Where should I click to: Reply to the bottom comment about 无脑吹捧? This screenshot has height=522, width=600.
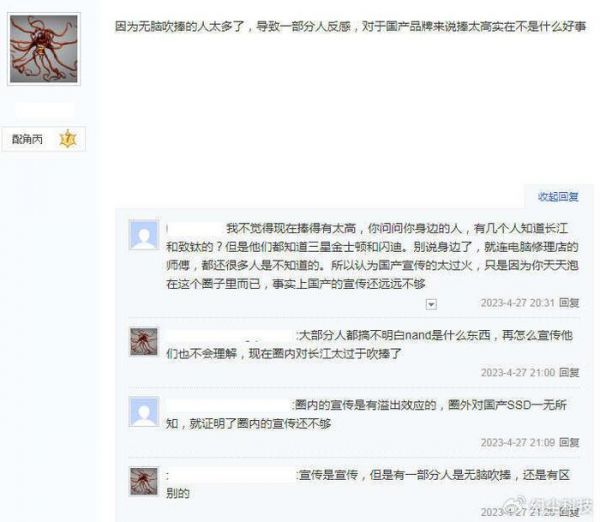(x=569, y=512)
